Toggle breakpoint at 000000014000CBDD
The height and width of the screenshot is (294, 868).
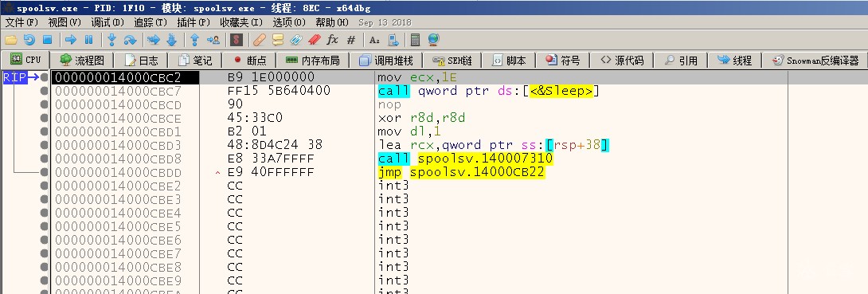tap(45, 172)
